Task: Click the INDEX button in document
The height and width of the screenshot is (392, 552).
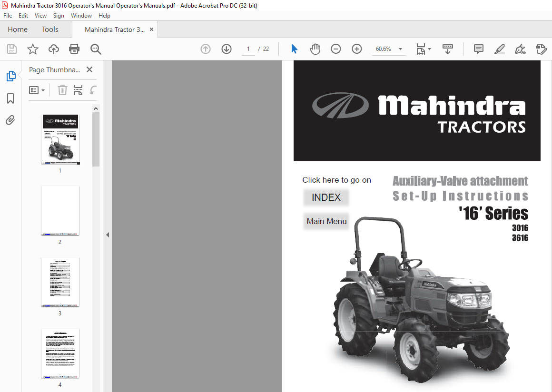Action: (326, 197)
